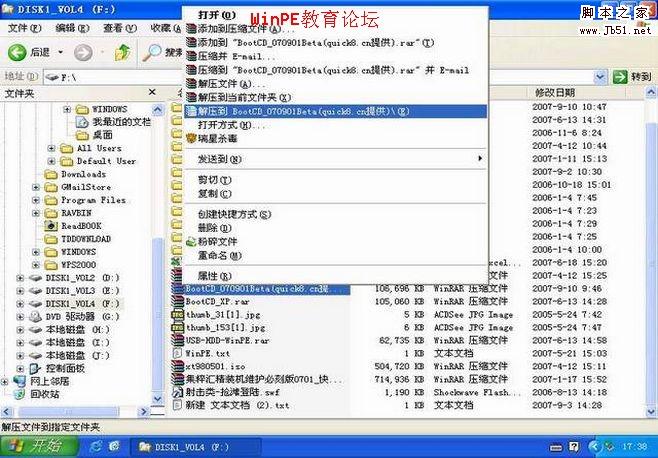Screen dimensions: 658x458
Task: Click the green 转到 (Go) arrow button
Action: (620, 77)
